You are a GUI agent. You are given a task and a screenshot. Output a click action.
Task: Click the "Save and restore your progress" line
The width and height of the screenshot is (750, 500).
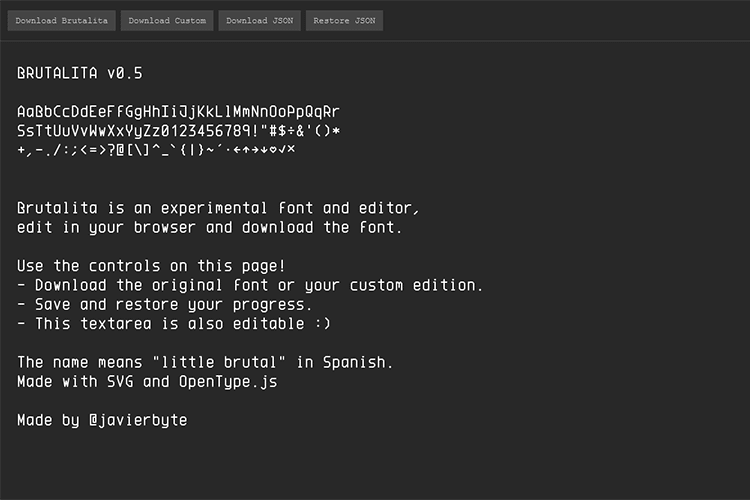165,304
